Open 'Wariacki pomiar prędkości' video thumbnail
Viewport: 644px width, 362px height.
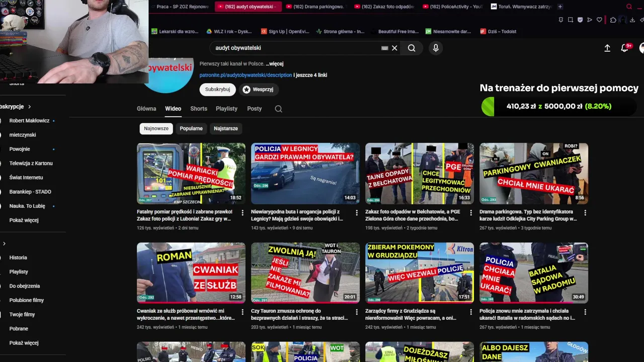click(191, 173)
